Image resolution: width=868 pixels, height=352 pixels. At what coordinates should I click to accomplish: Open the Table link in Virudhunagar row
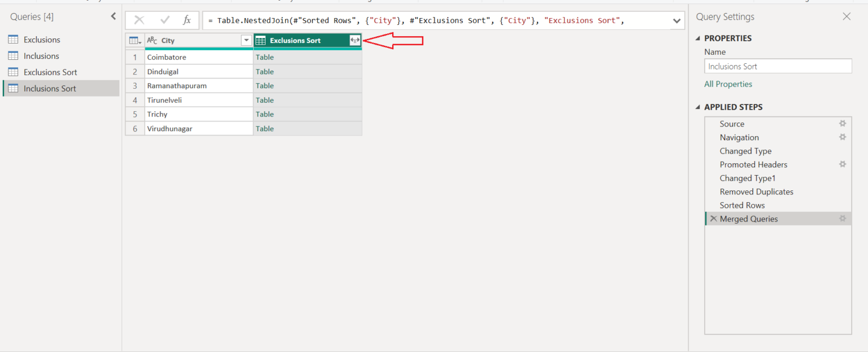tap(264, 129)
